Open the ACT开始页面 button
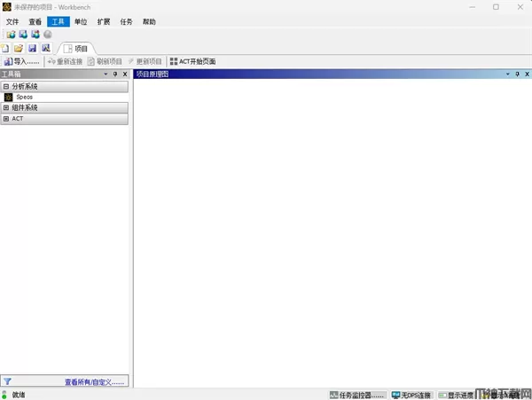The width and height of the screenshot is (532, 400). tap(192, 61)
